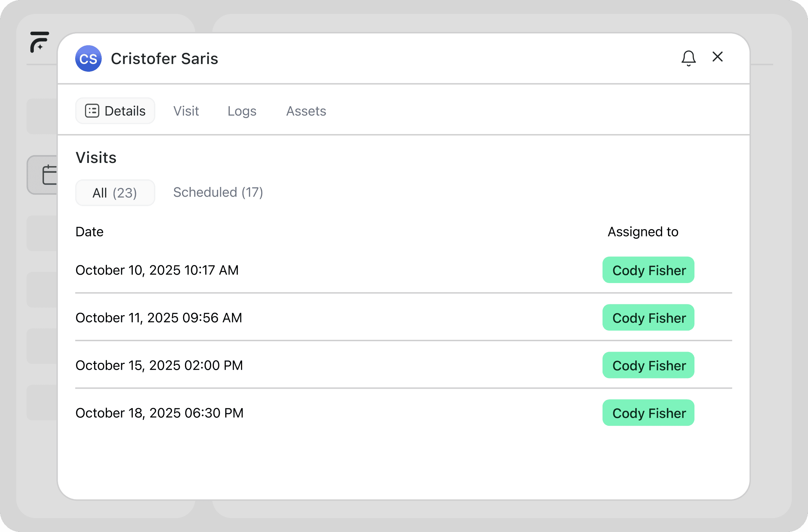Select the October 15, 2025 02:00 PM visit

(159, 365)
